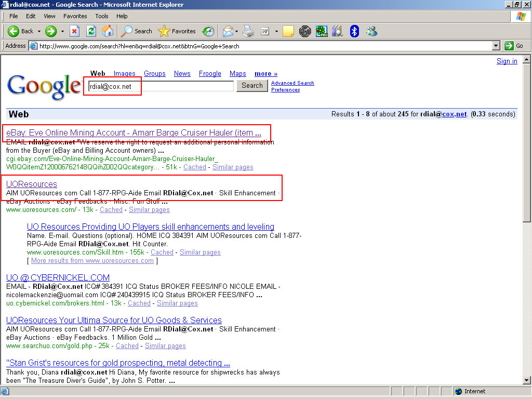
Task: Click the Go button next to address bar
Action: click(514, 46)
